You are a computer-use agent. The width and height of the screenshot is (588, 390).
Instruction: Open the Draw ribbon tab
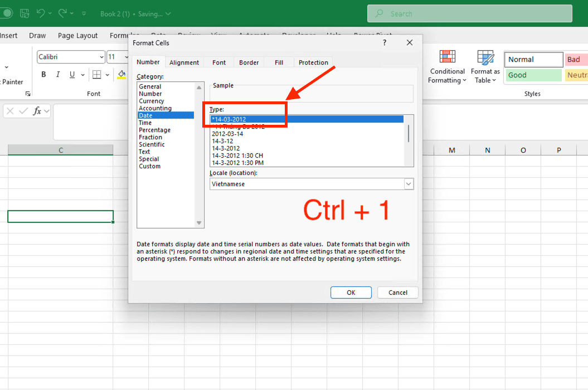(37, 35)
